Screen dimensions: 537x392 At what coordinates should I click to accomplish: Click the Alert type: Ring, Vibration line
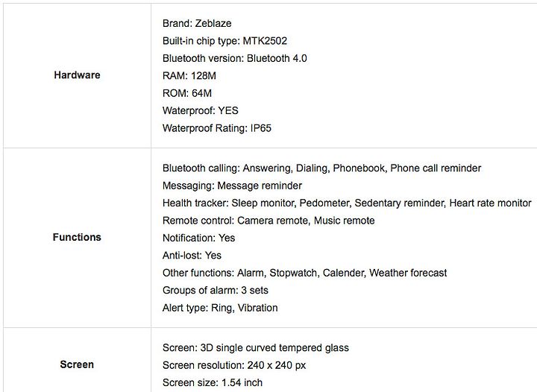(x=220, y=308)
